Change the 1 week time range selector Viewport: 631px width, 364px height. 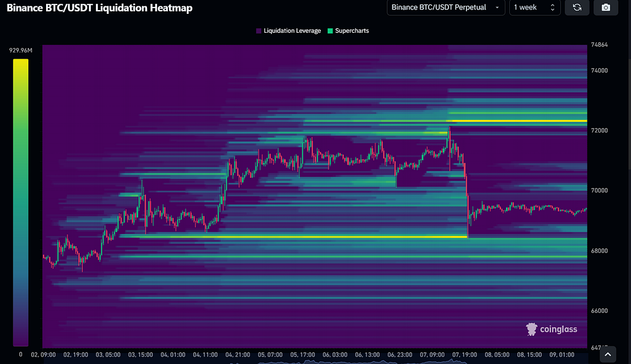pyautogui.click(x=535, y=7)
